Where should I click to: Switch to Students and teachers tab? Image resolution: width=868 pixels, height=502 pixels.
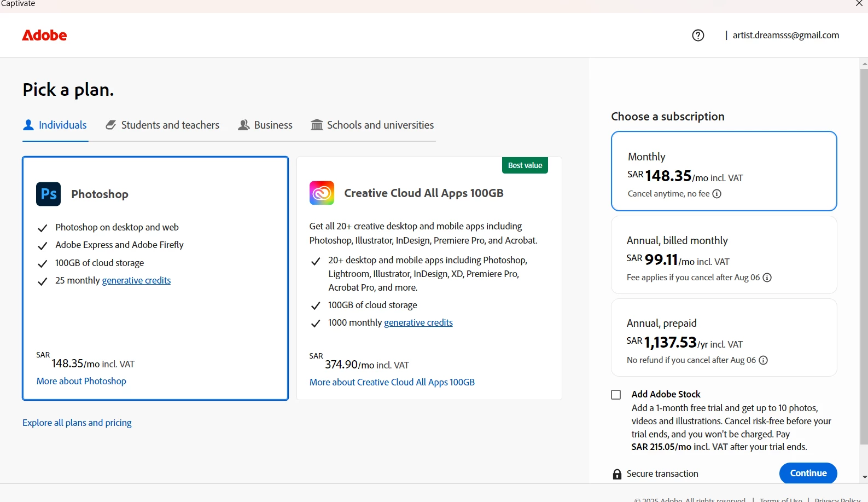click(x=162, y=125)
